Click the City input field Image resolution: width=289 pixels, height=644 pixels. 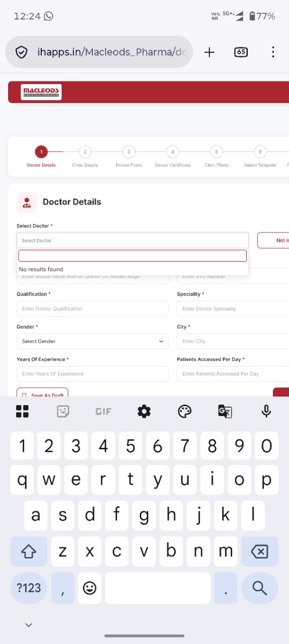(233, 341)
